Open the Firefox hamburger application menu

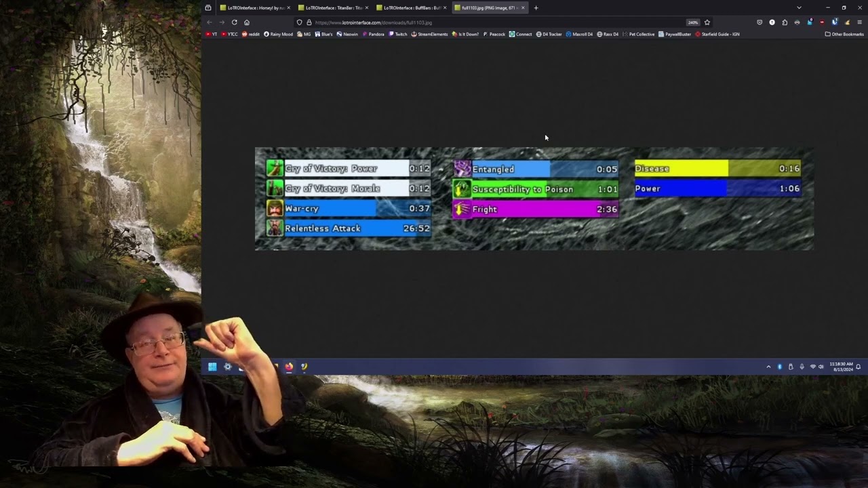pos(860,22)
